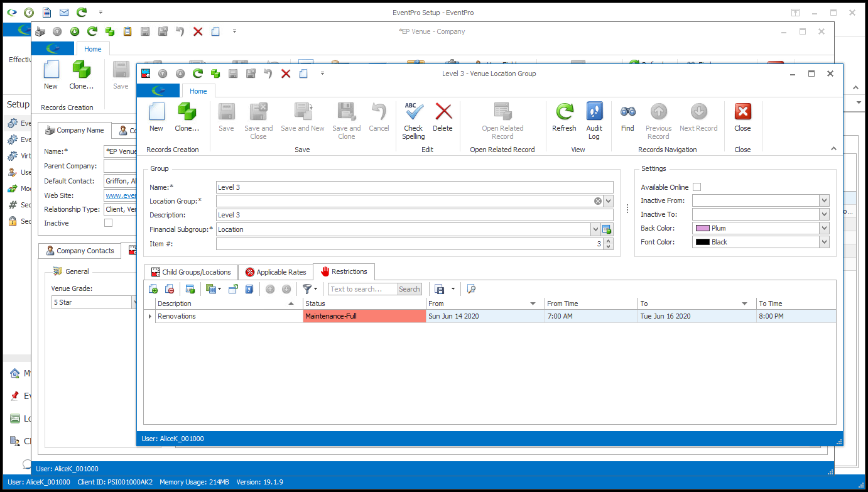This screenshot has width=868, height=492.
Task: Click Refresh in the View ribbon group
Action: pyautogui.click(x=564, y=118)
